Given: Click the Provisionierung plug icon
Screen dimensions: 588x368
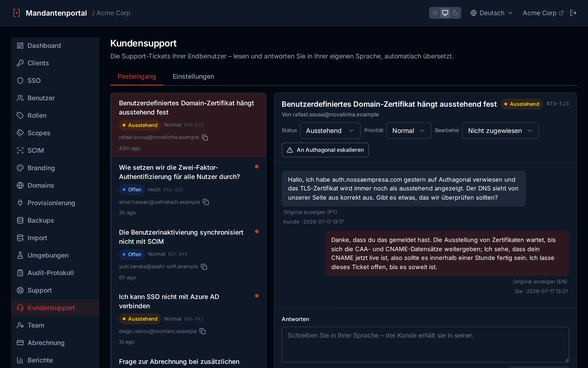Looking at the screenshot, I should tap(20, 203).
